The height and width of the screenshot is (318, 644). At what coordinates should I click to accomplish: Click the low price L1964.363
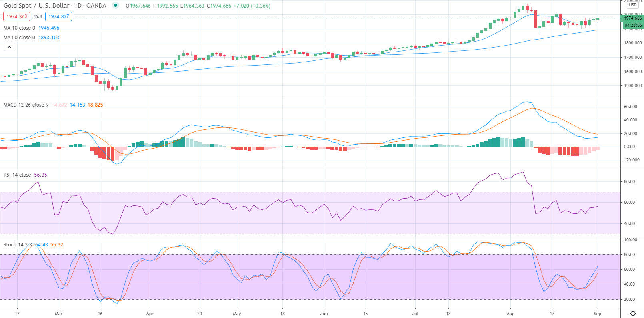[192, 6]
